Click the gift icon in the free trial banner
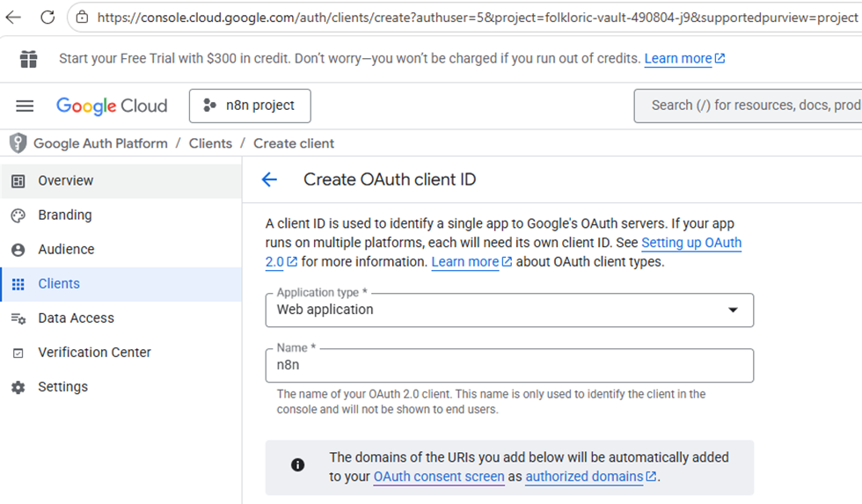 [29, 59]
